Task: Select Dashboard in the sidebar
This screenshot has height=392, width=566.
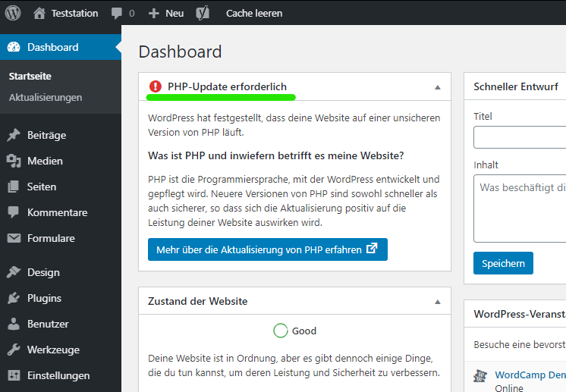Action: point(61,47)
